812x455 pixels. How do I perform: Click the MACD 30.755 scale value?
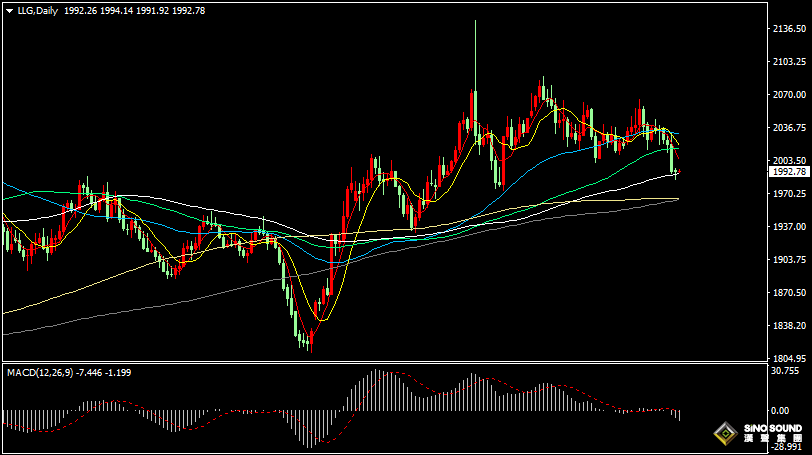click(785, 370)
